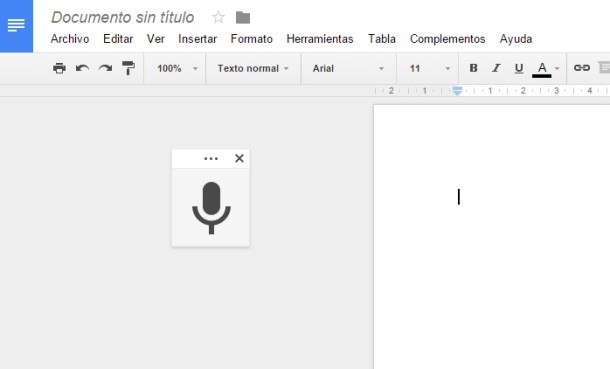Open the Ver menu
This screenshot has height=369, width=610.
pos(156,39)
